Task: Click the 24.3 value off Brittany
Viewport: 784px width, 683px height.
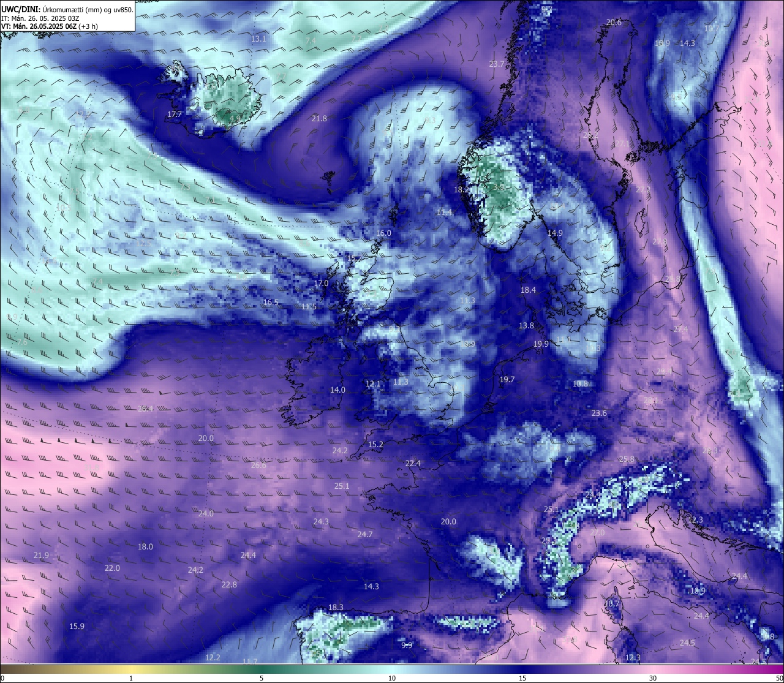Action: coord(321,522)
